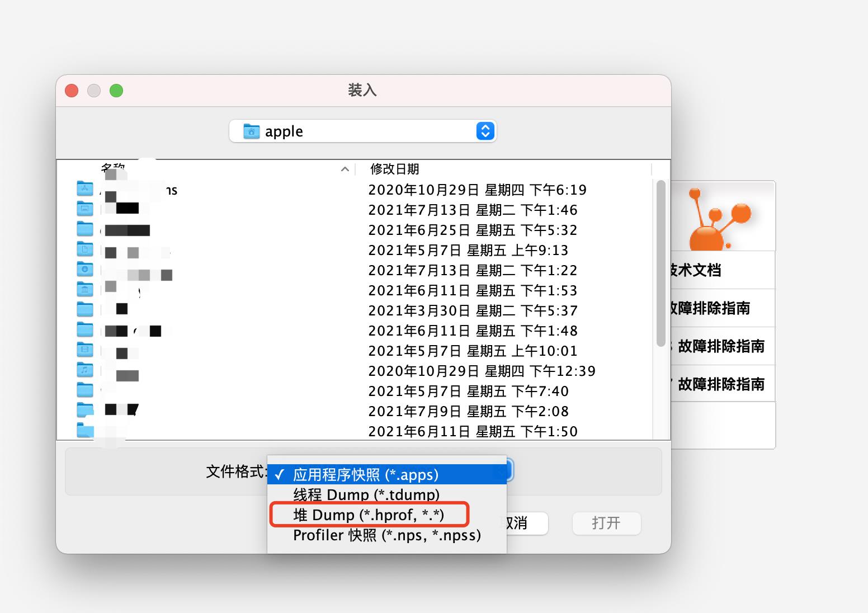This screenshot has width=868, height=613.
Task: Click the disabled 打开 button
Action: click(606, 523)
